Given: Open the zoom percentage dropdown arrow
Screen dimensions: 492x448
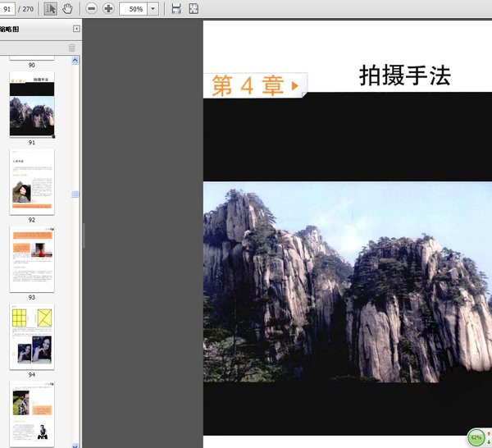Looking at the screenshot, I should [153, 9].
